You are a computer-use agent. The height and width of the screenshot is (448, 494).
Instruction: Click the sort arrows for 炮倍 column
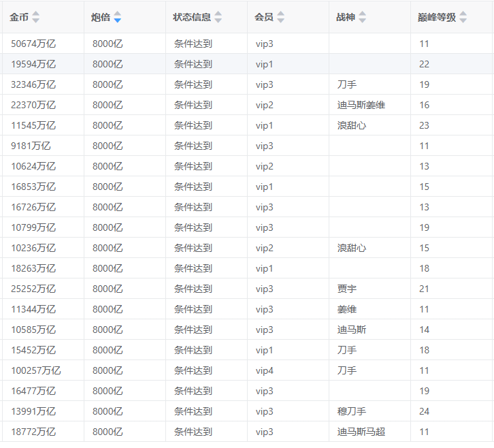click(118, 17)
